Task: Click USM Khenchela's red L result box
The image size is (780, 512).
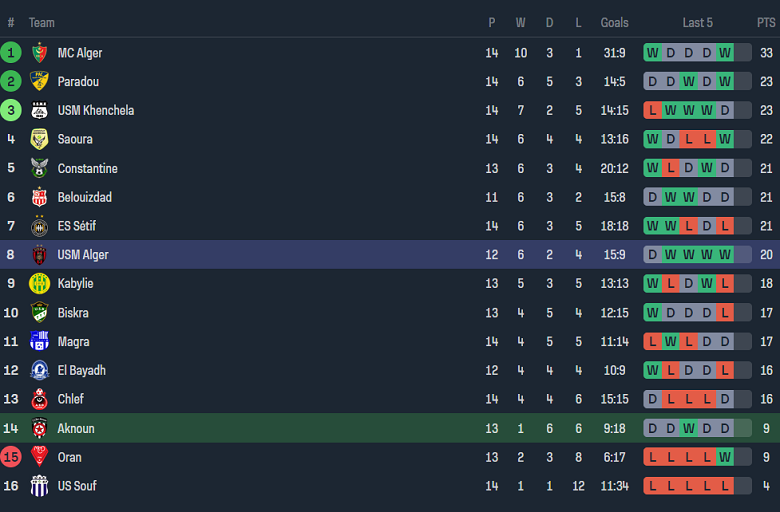Action: (653, 111)
